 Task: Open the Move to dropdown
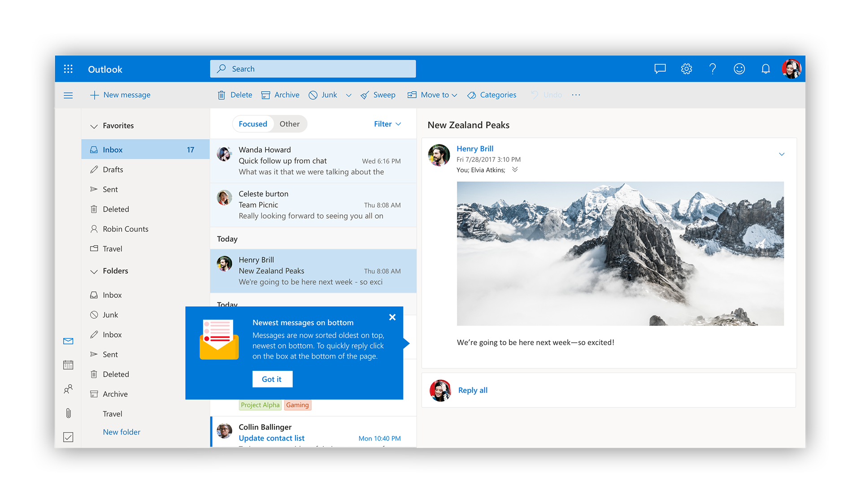pos(432,95)
